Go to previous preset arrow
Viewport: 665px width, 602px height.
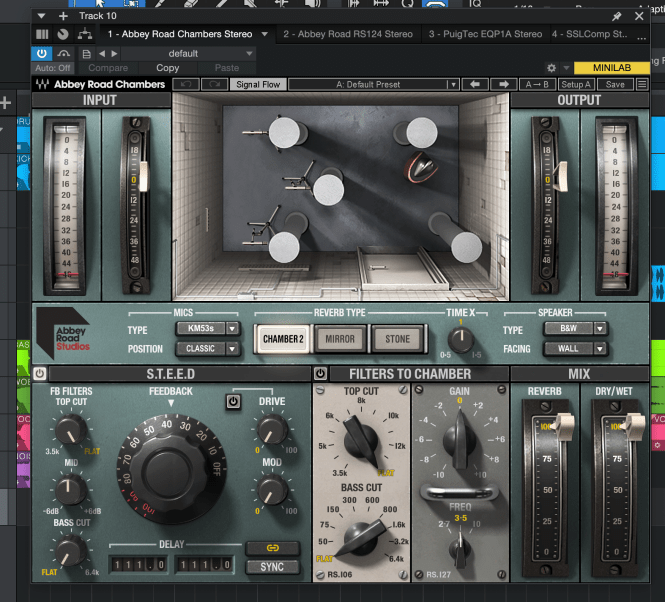pos(102,54)
